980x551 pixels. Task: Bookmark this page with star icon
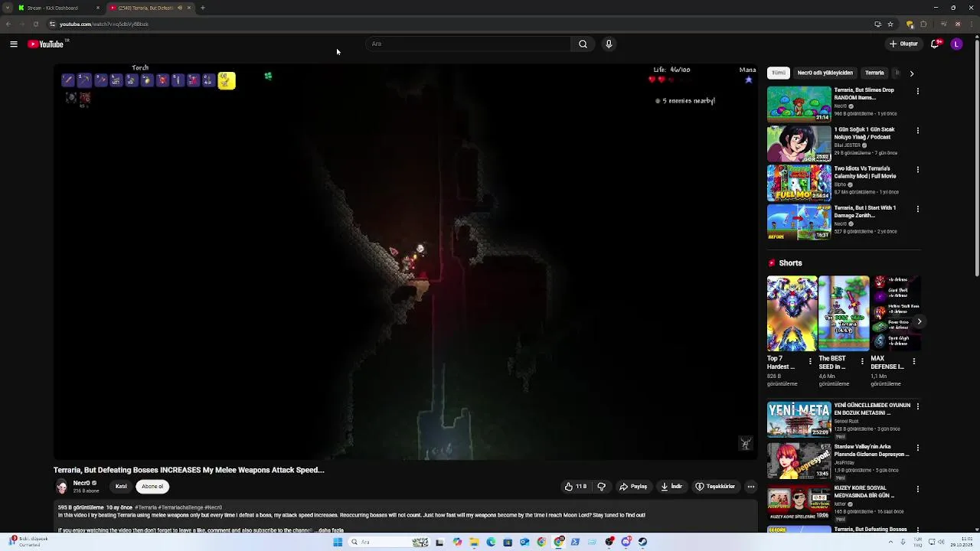pos(890,24)
